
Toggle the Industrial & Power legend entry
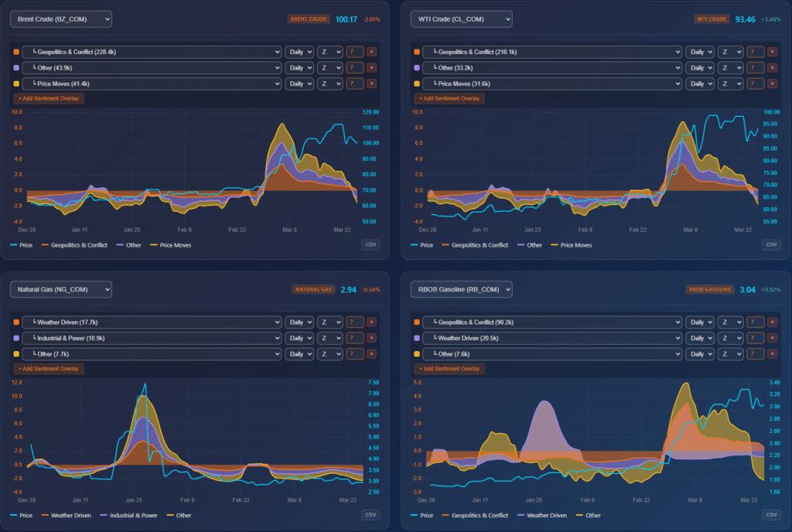pyautogui.click(x=129, y=515)
